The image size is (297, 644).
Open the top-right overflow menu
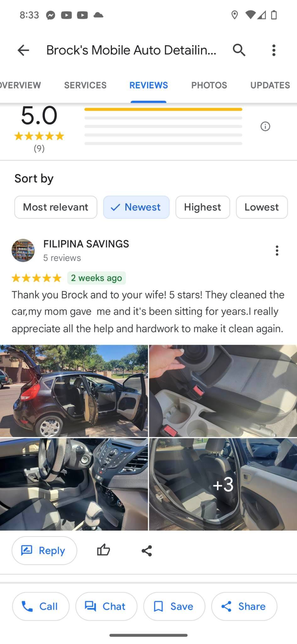coord(274,50)
